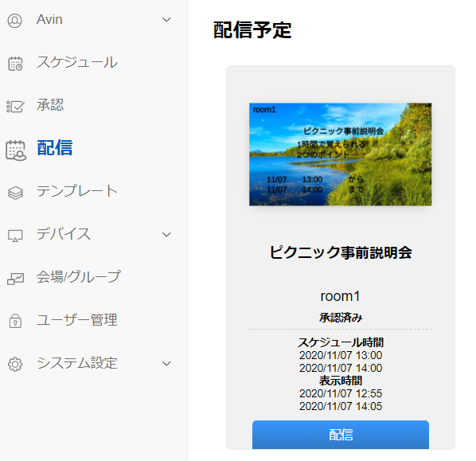The image size is (476, 461).
Task: Click the デバイス monitor icon
Action: [x=15, y=236]
